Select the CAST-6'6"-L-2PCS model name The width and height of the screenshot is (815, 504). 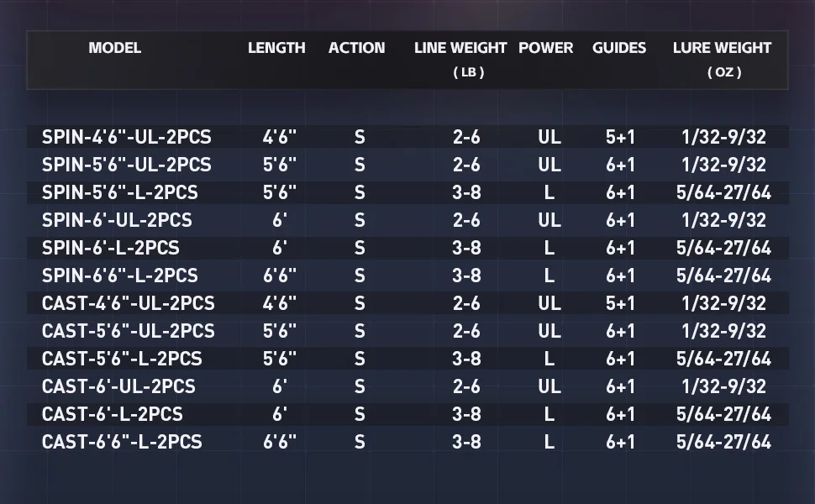pyautogui.click(x=122, y=442)
